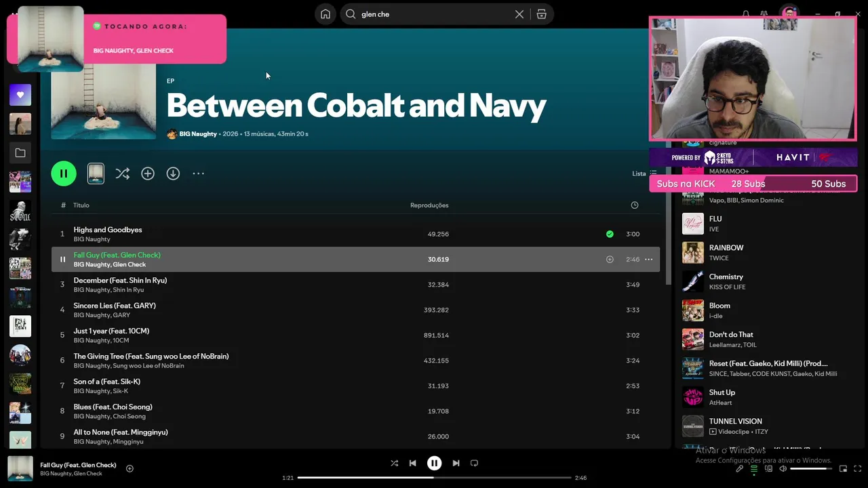Open more options for the EP
This screenshot has width=868, height=488.
pos(198,174)
